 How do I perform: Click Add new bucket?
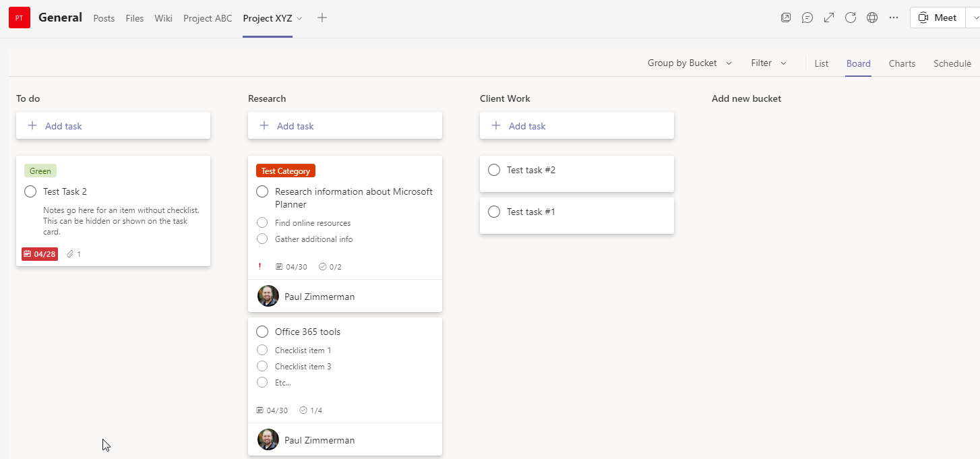pos(746,98)
